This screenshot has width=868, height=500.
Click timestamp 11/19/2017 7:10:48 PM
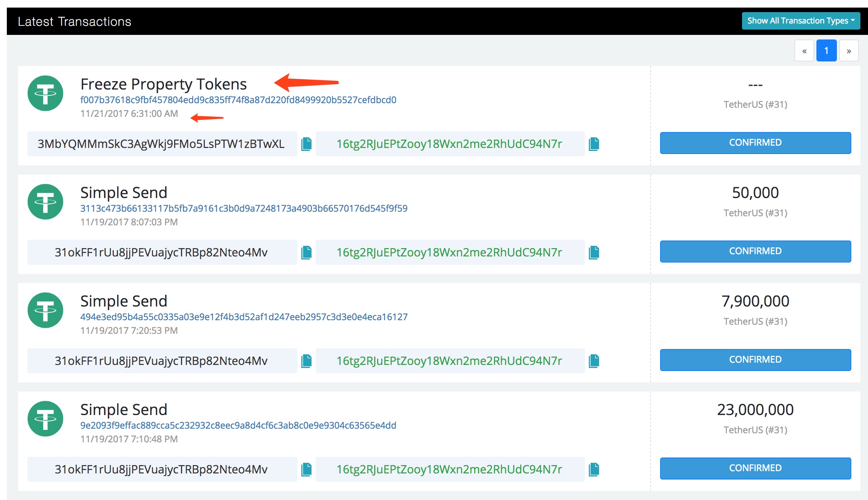[129, 439]
